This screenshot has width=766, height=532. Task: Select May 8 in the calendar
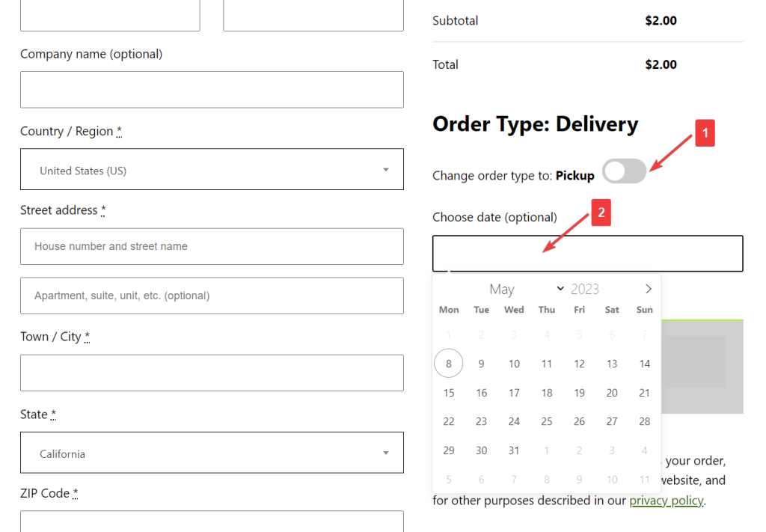coord(449,364)
